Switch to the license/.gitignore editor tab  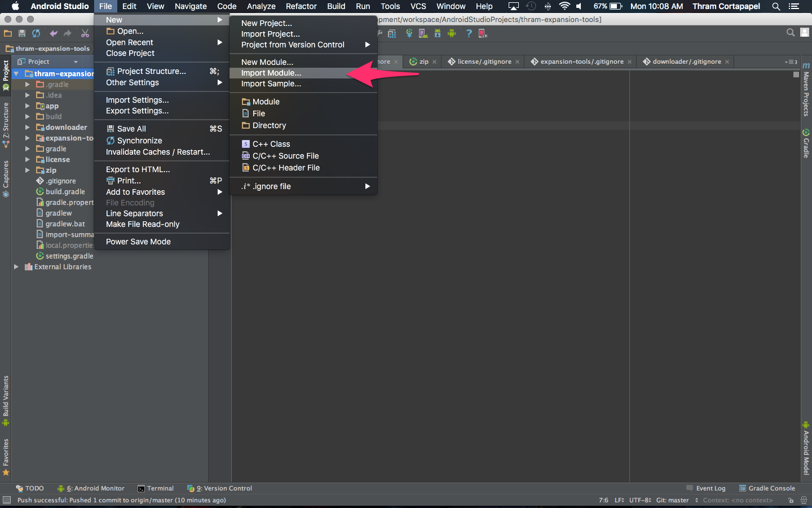point(484,62)
